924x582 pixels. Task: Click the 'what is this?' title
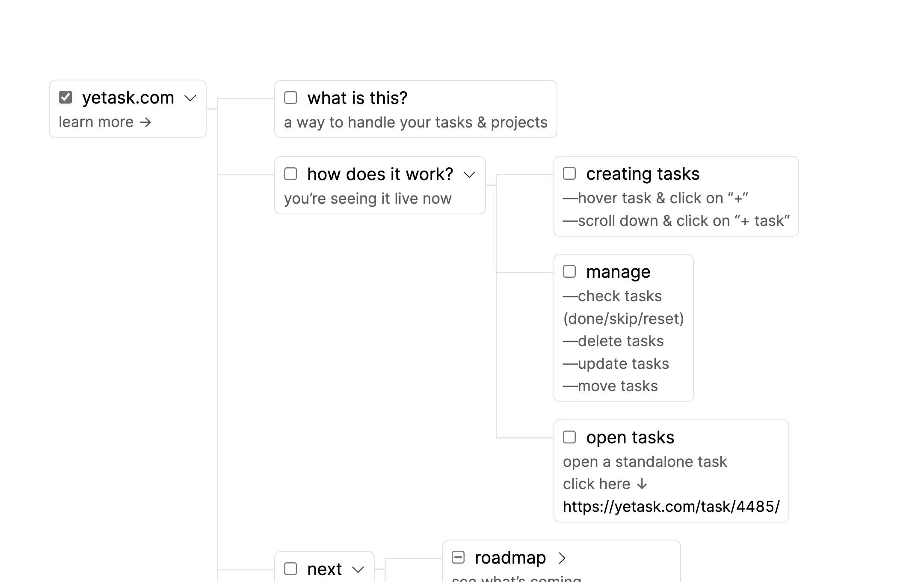(357, 98)
